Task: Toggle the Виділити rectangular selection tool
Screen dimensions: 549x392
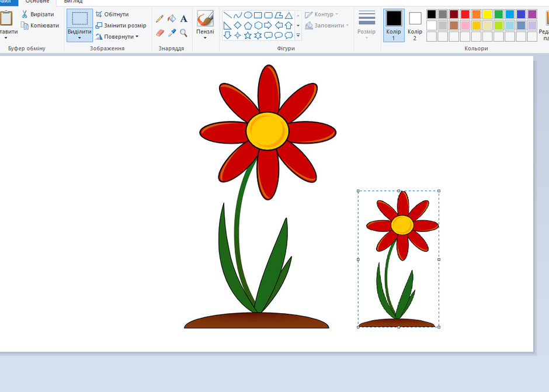Action: [x=79, y=18]
